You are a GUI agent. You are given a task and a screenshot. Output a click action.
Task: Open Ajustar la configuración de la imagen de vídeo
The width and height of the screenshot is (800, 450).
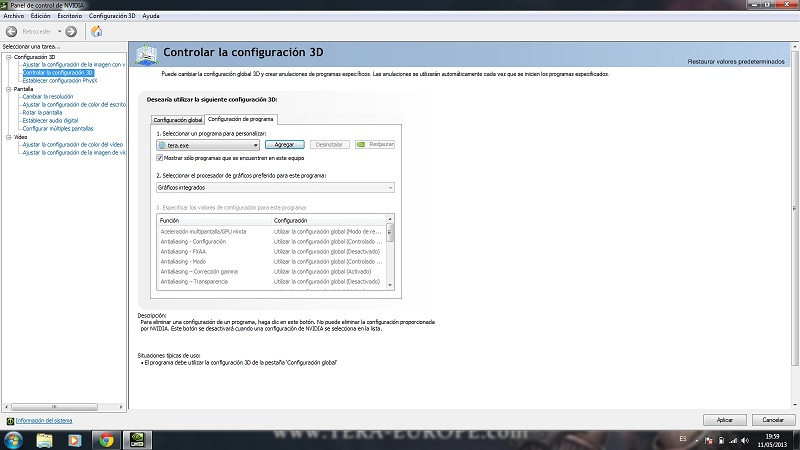click(74, 153)
